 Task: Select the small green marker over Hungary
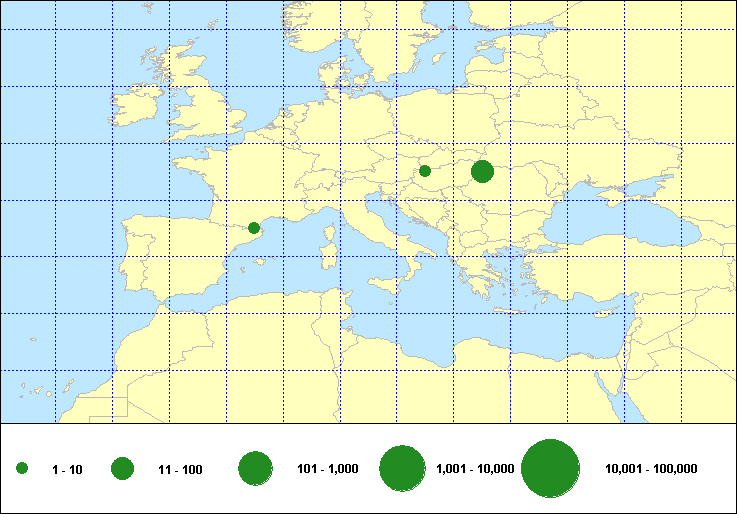pos(424,171)
